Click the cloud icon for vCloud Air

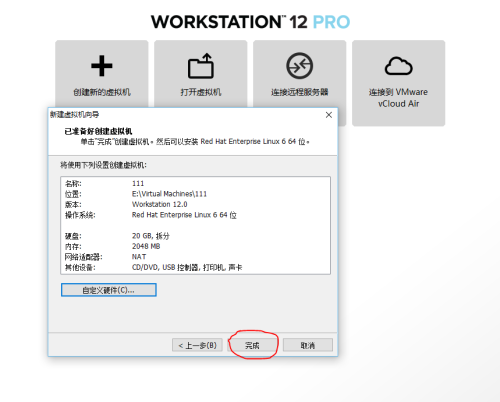(398, 66)
